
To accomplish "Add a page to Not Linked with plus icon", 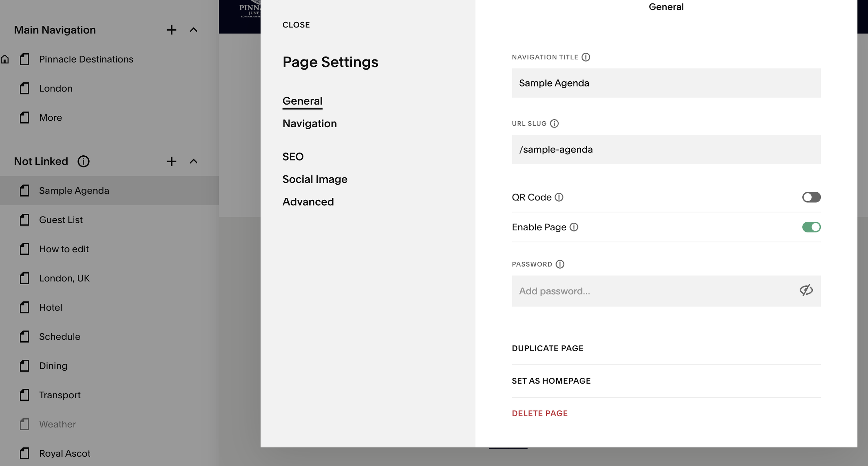I will 172,161.
